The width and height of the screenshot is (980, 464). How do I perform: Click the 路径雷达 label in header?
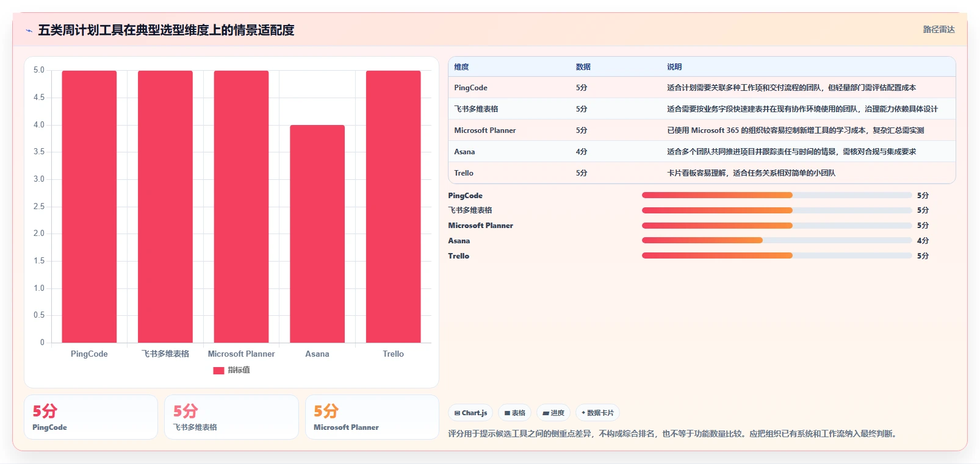939,29
